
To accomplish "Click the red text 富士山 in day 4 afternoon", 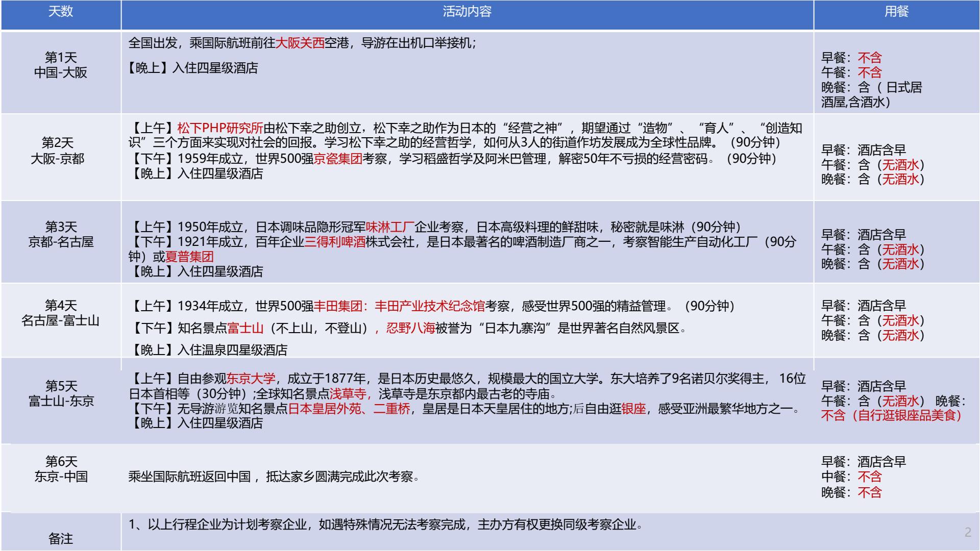I will tap(246, 328).
